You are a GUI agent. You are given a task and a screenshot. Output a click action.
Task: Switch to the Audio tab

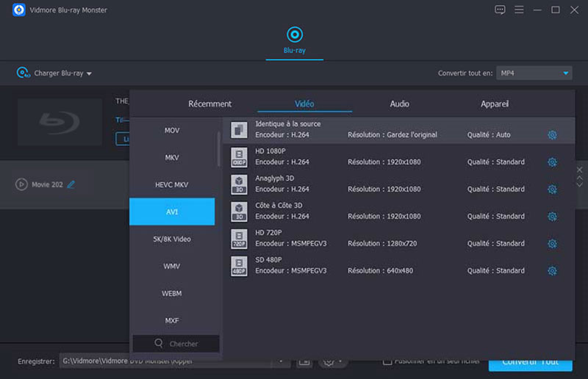(x=399, y=104)
